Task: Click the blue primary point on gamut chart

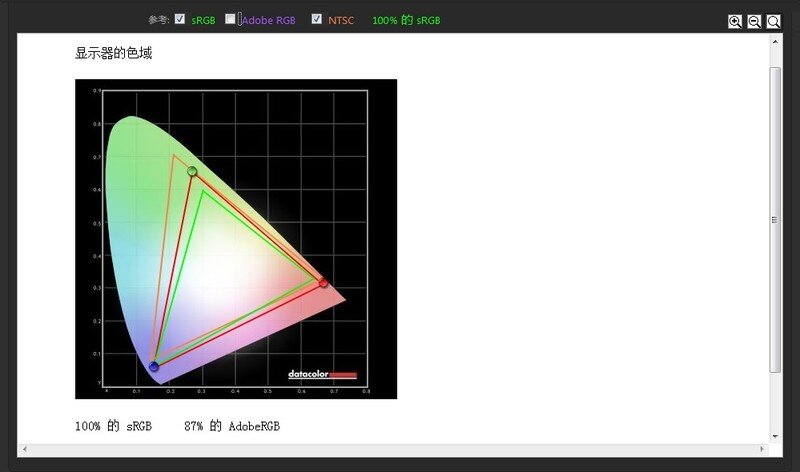Action: coord(154,367)
